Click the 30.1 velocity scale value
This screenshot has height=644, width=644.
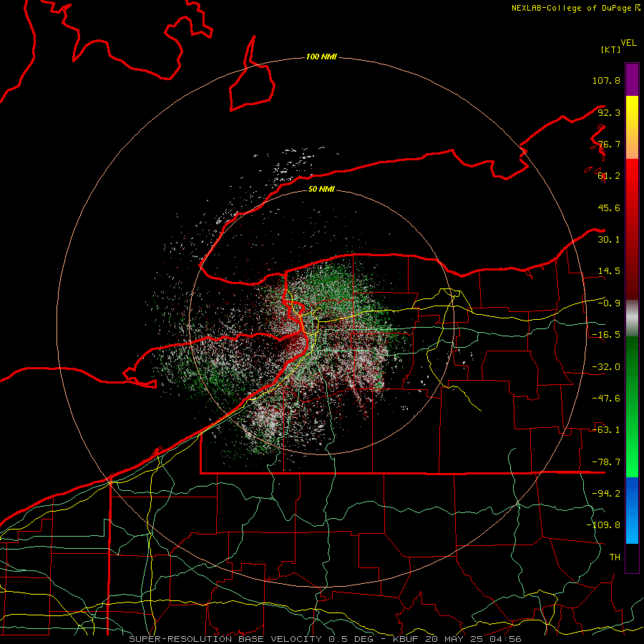(x=609, y=240)
